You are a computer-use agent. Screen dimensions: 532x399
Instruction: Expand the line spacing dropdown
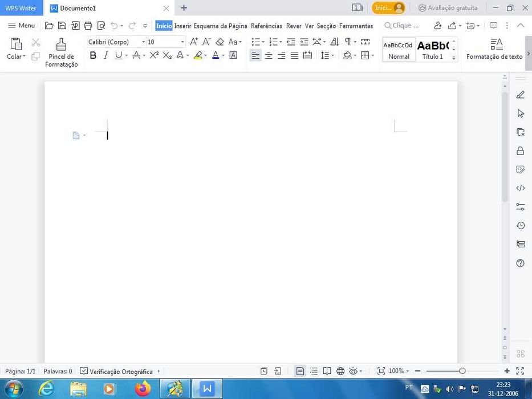click(332, 55)
